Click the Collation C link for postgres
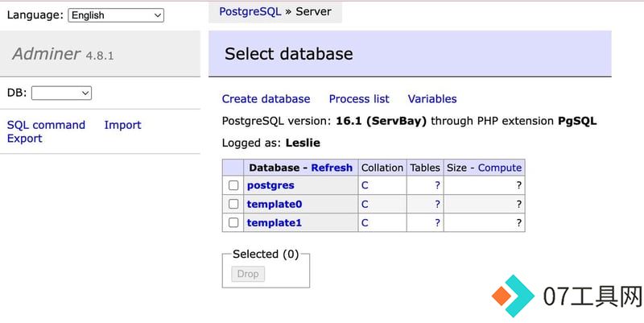 coord(365,185)
